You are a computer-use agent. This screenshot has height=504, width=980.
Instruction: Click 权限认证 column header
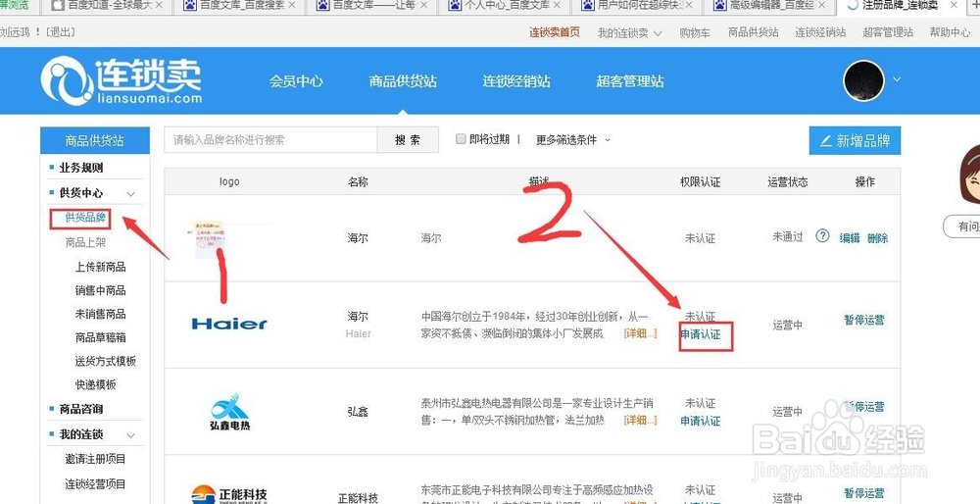point(700,182)
